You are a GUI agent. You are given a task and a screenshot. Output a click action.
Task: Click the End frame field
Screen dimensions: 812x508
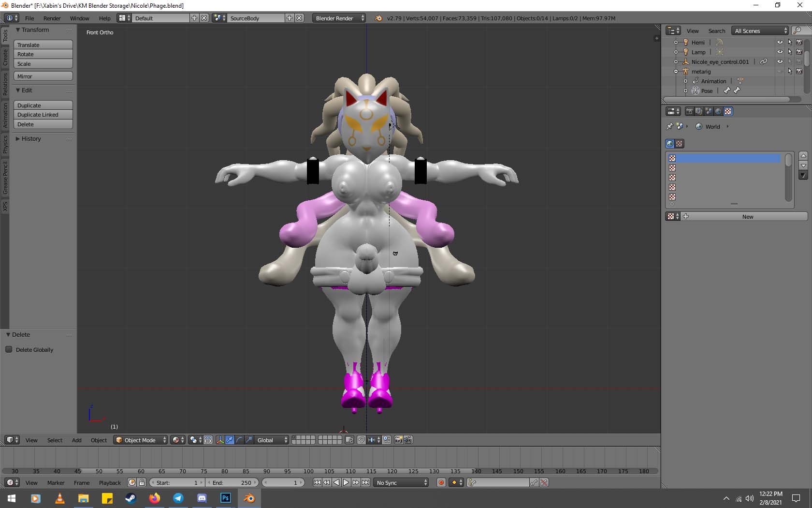pyautogui.click(x=232, y=482)
